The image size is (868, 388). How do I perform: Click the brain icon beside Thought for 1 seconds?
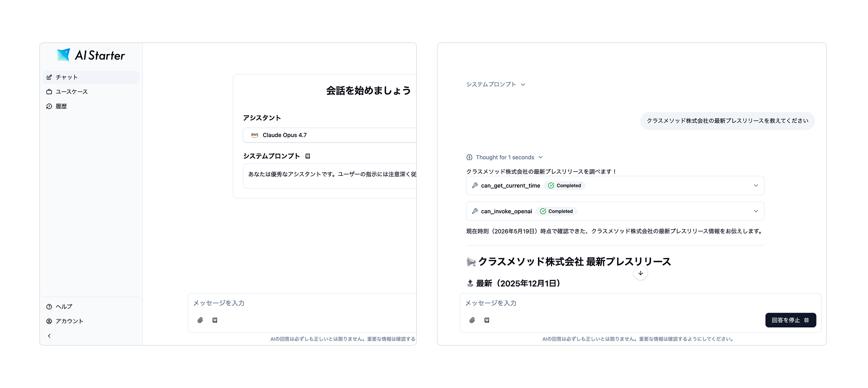click(469, 158)
